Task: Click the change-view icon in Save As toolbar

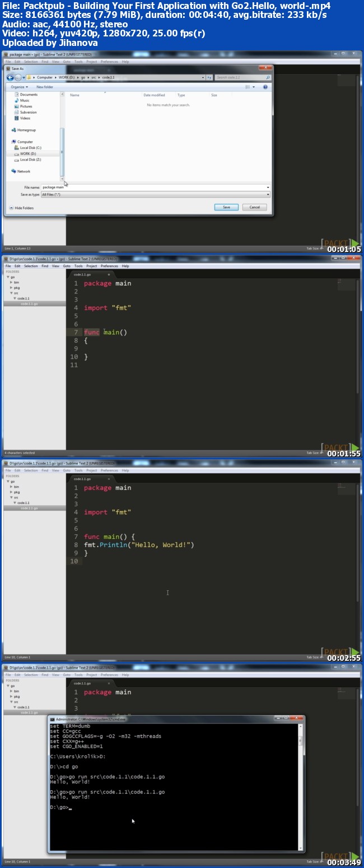Action: [x=247, y=87]
